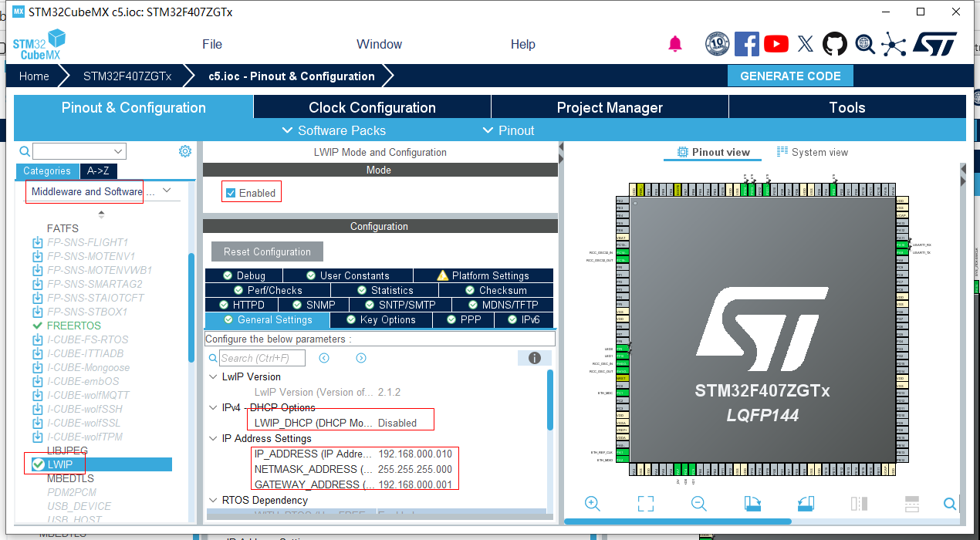Select FREERTOS in the middleware list

pyautogui.click(x=74, y=326)
